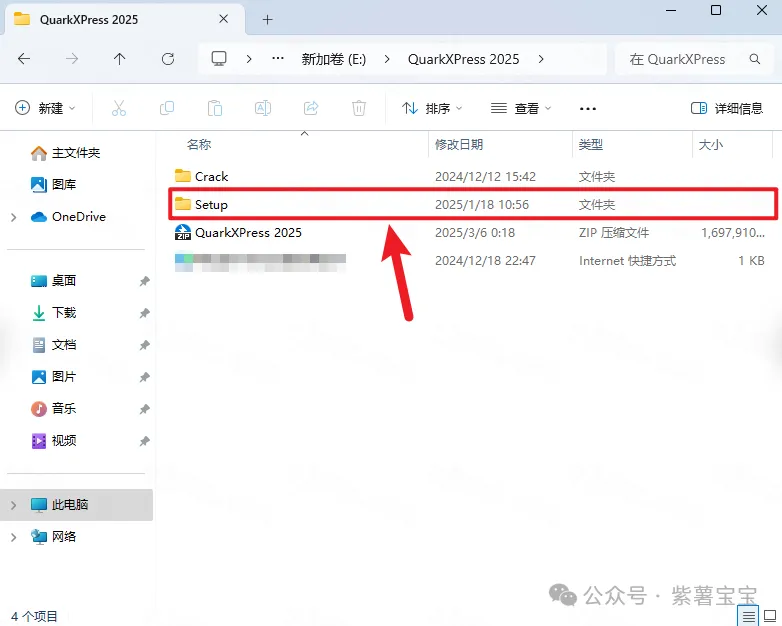
Task: Click the Rename icon in toolbar
Action: pyautogui.click(x=263, y=108)
